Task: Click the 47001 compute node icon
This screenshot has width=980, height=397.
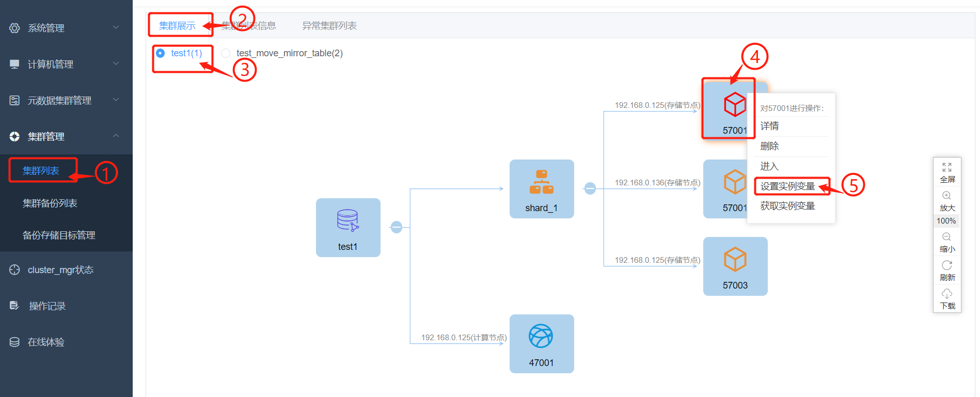Action: click(541, 337)
